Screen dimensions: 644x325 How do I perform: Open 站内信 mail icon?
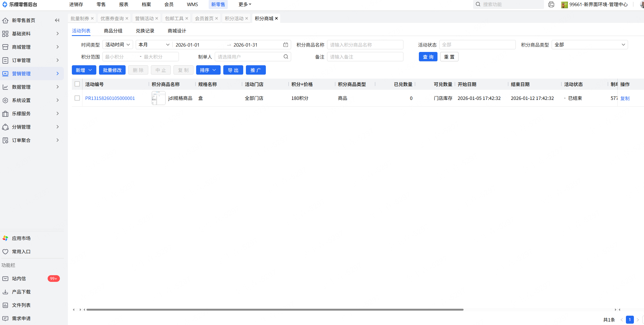pos(5,278)
